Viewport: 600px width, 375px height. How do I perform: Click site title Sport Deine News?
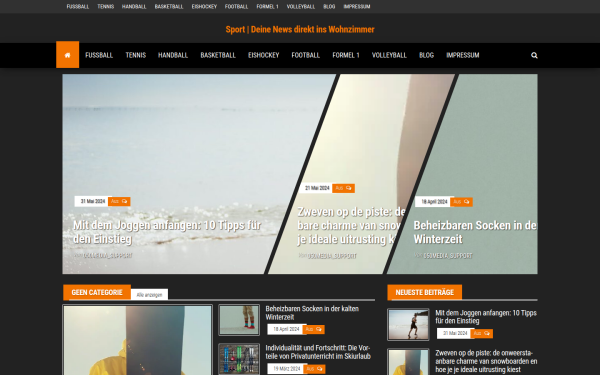tap(300, 29)
